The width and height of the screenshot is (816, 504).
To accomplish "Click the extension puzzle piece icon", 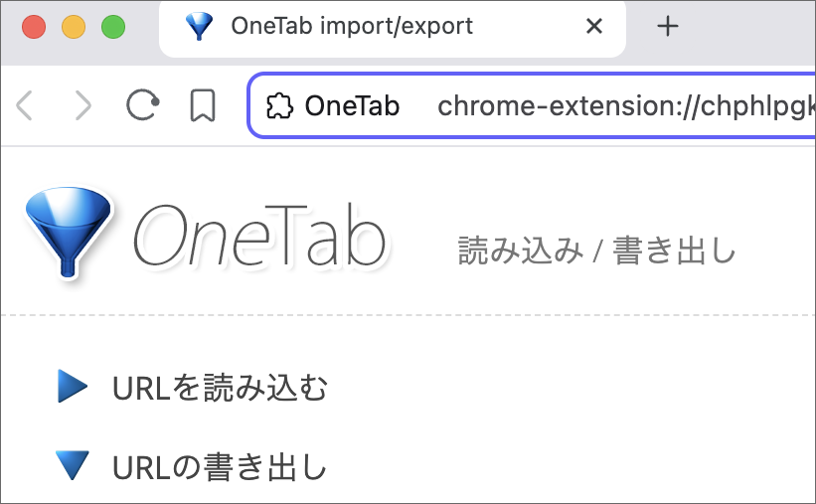I will tap(279, 106).
